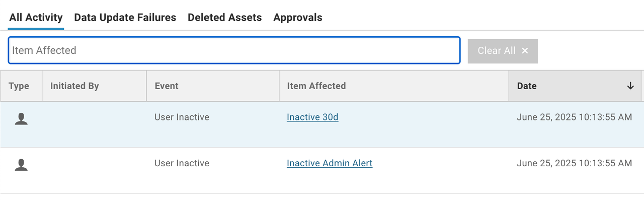Click the user icon beside Inactive Admin Alert
644x200 pixels.
point(21,164)
